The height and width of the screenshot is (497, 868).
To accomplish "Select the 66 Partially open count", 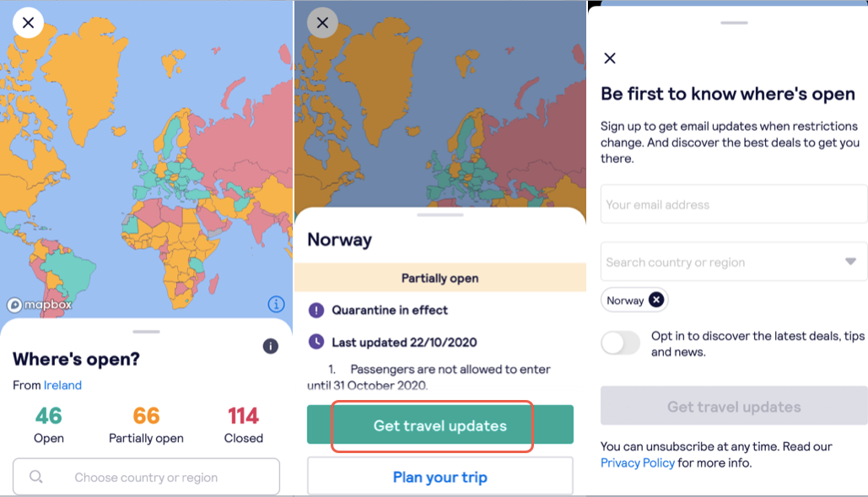I will coord(146,425).
